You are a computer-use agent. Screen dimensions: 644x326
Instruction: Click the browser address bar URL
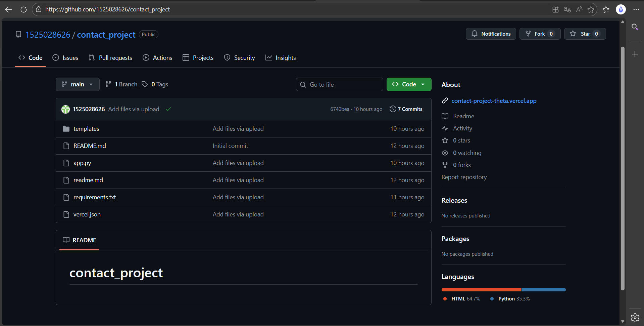(x=107, y=9)
